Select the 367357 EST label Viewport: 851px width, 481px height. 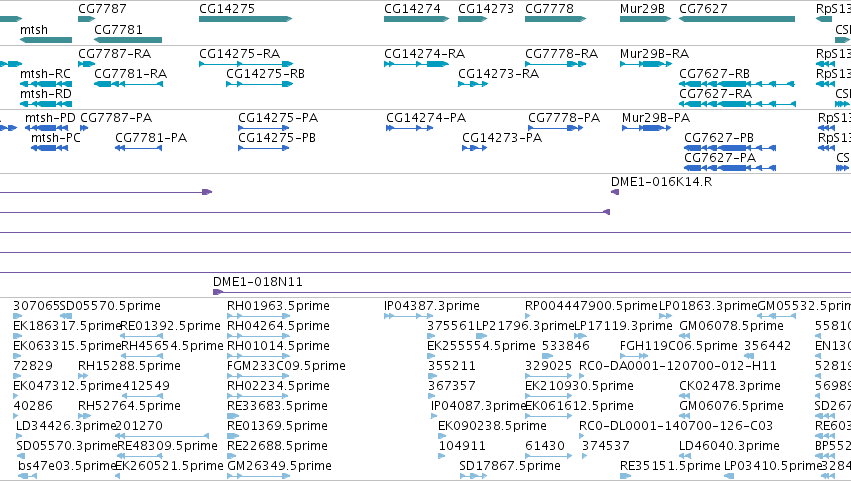pyautogui.click(x=452, y=386)
